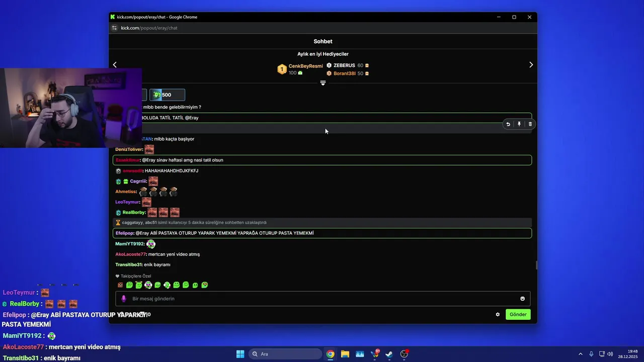Go to previous leaderboard with left arrow
This screenshot has width=644, height=362.
point(115,64)
